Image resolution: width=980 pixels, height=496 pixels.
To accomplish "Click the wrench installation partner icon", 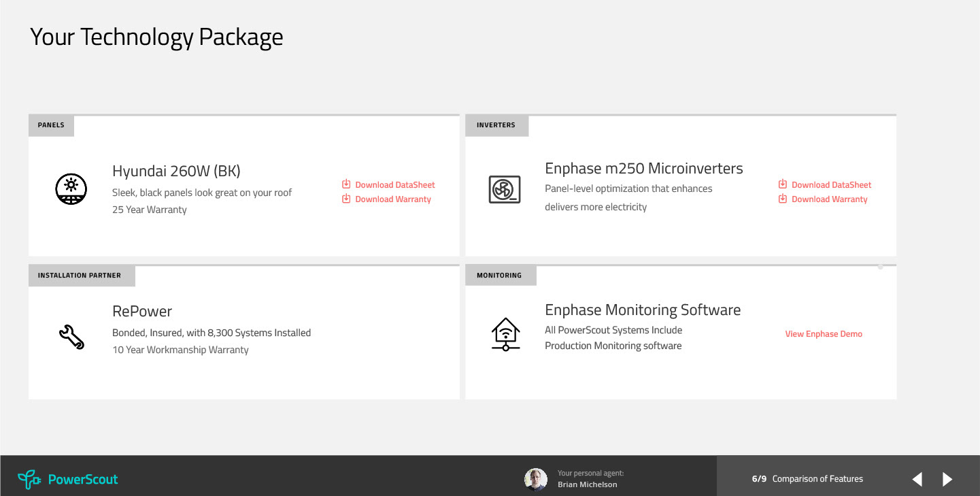I will point(71,336).
